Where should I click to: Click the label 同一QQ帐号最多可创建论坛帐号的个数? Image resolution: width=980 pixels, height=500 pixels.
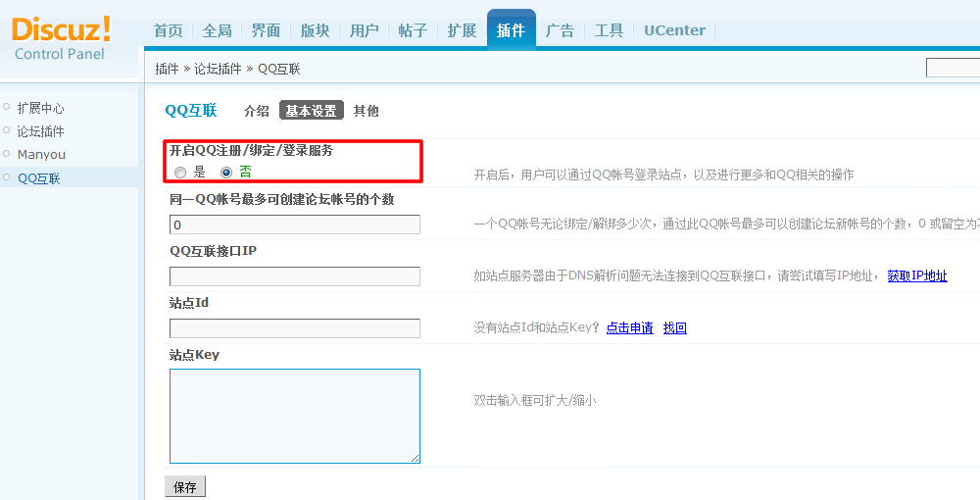(x=282, y=199)
